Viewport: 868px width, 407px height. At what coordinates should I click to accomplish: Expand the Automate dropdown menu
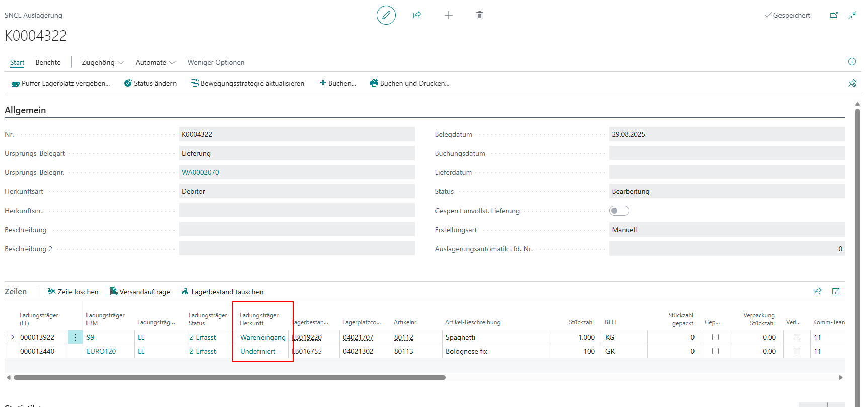pyautogui.click(x=155, y=62)
